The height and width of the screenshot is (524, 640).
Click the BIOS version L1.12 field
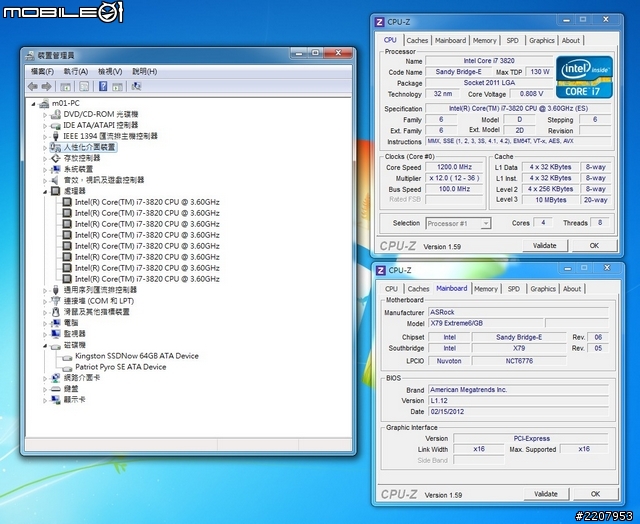pyautogui.click(x=518, y=401)
